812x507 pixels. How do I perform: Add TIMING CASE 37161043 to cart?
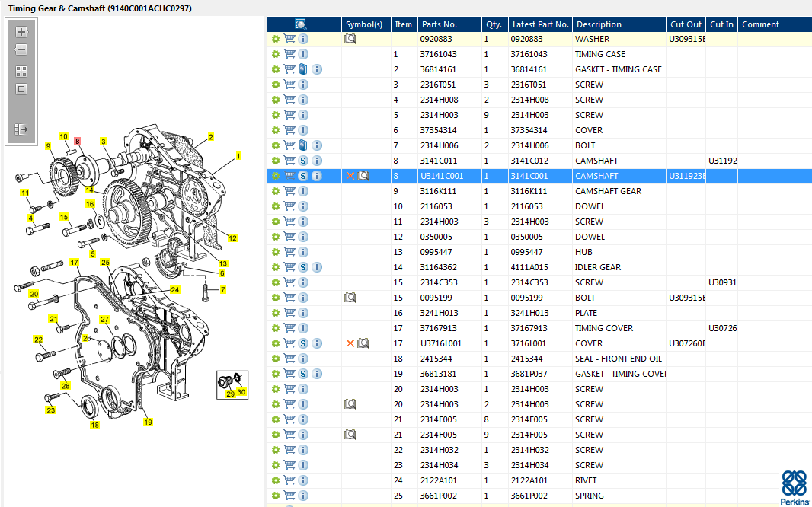pyautogui.click(x=289, y=54)
